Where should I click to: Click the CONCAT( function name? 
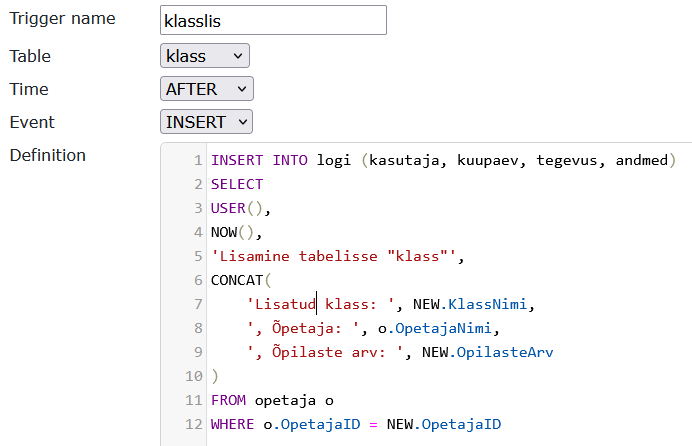click(240, 281)
